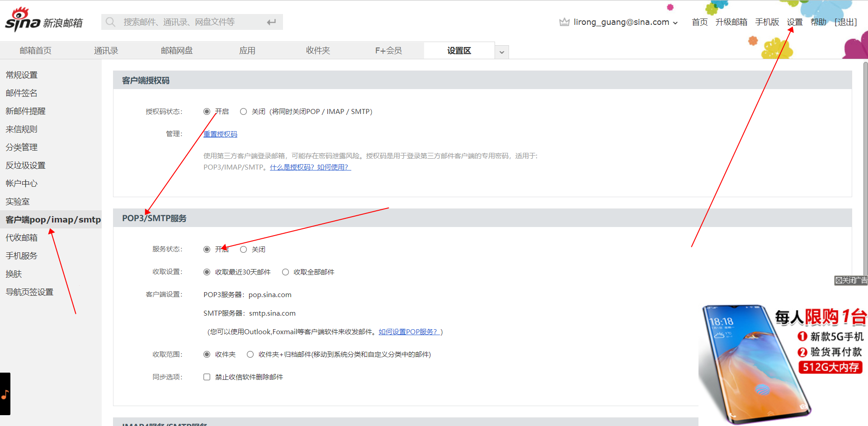Screen dimensions: 868x426
Task: Click 帮助 in top navigation
Action: (818, 22)
